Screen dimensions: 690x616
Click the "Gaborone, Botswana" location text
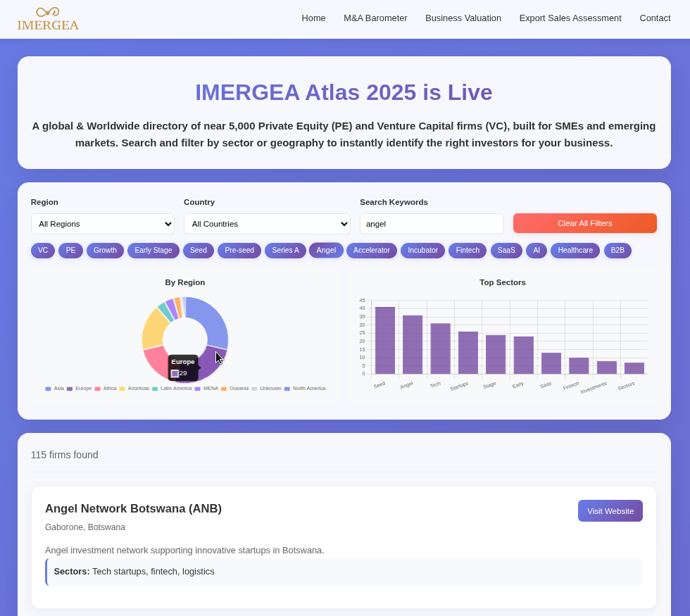click(85, 527)
